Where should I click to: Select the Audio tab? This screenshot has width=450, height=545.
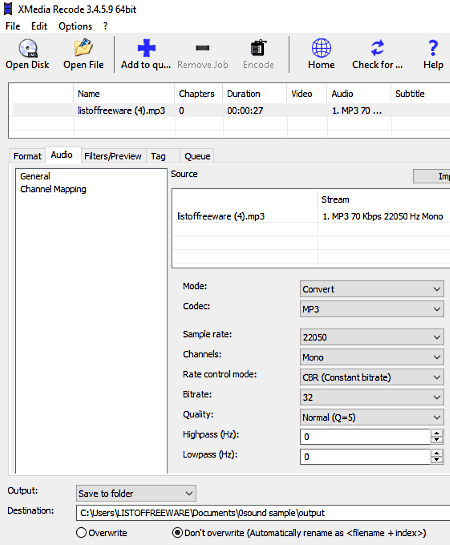[62, 155]
